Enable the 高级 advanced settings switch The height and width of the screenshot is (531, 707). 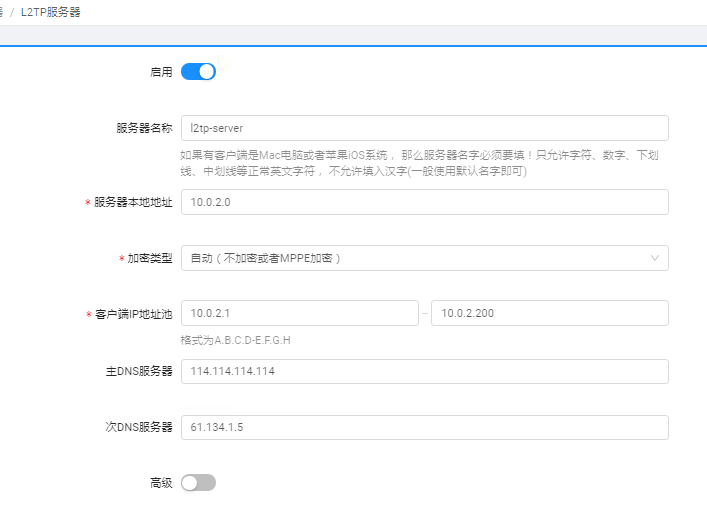(198, 483)
